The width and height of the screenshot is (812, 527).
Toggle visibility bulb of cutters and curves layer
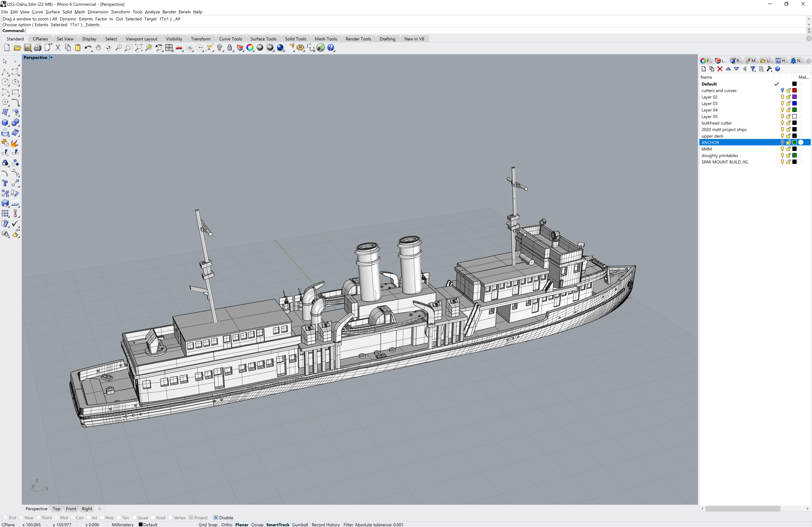point(782,90)
